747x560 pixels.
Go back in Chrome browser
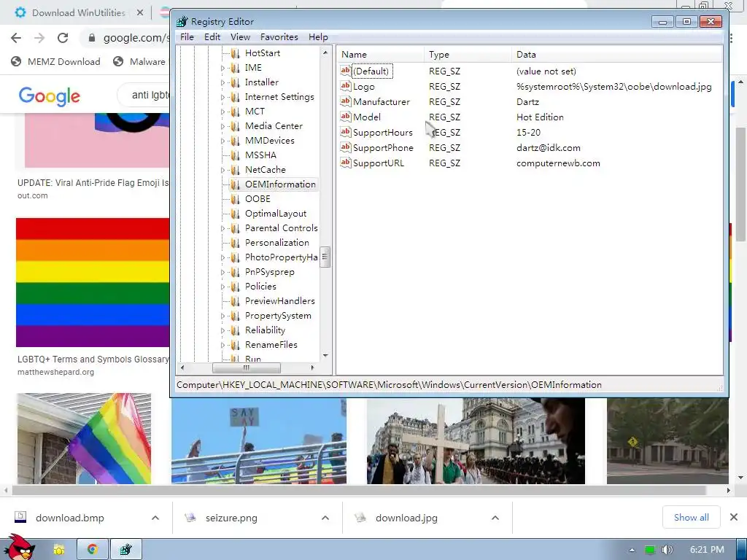coord(16,38)
